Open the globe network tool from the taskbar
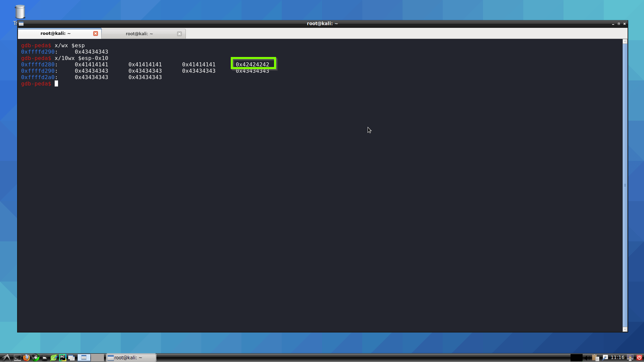 click(x=36, y=357)
